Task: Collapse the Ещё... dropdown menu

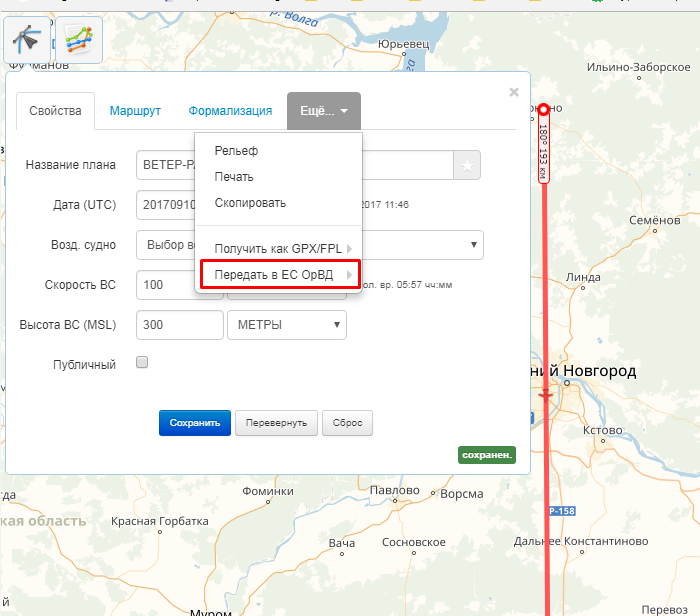Action: tap(323, 111)
